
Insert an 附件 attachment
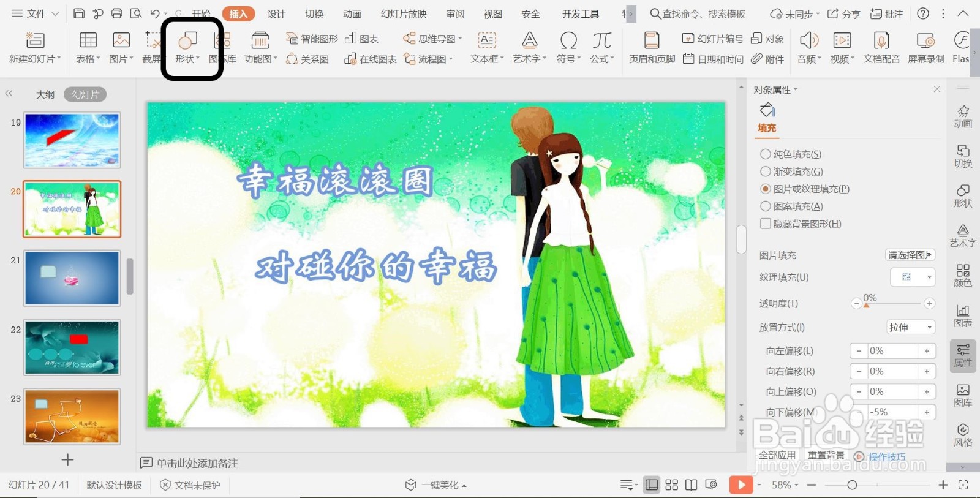(767, 59)
